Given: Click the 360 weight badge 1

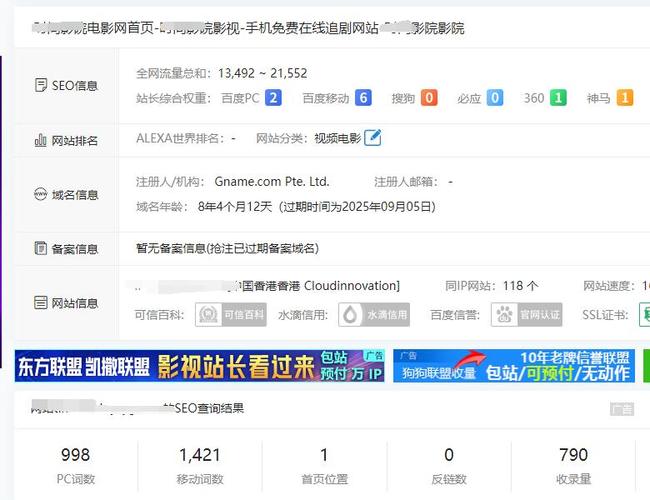Looking at the screenshot, I should pos(558,98).
